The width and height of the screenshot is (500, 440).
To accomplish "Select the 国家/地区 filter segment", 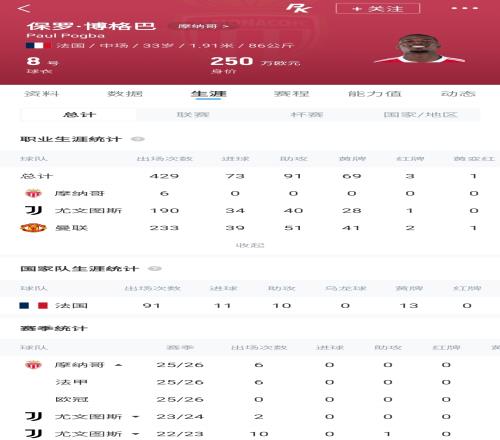I will tap(421, 115).
